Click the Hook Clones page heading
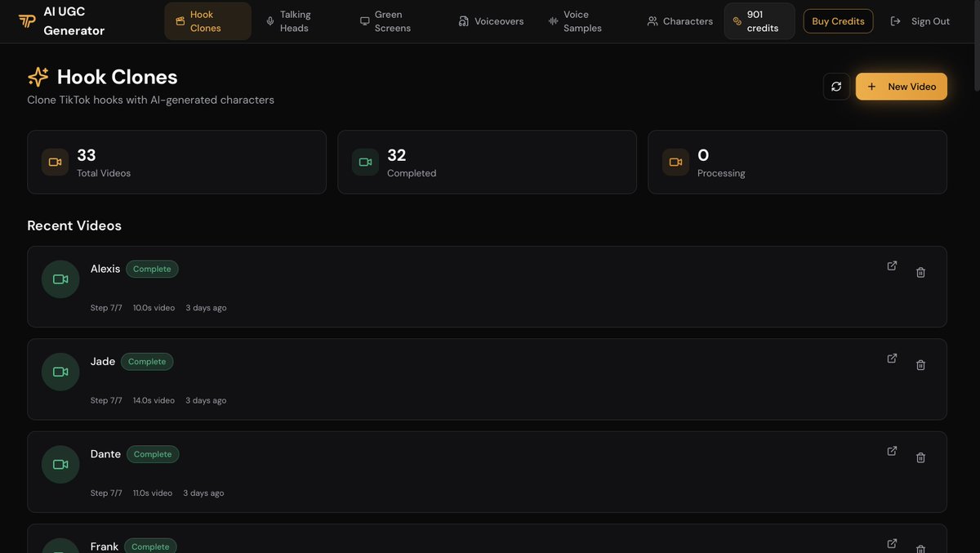Screen dimensions: 980x553 point(118,77)
